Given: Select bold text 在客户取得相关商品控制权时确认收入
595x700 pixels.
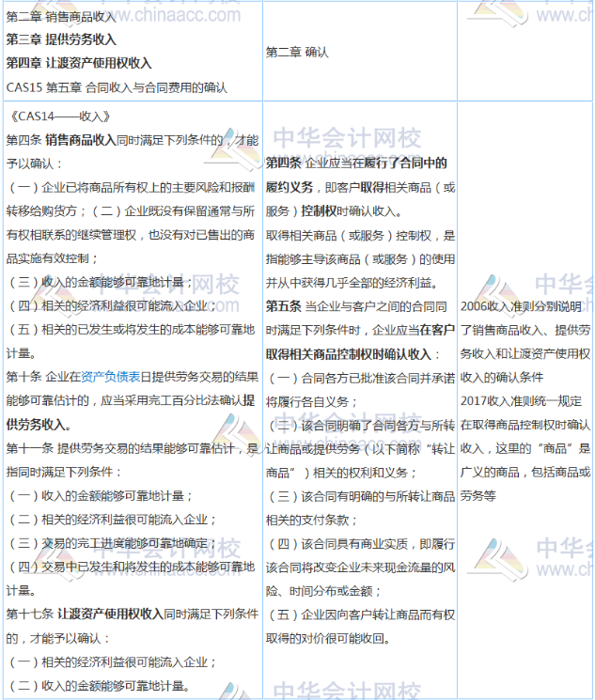Looking at the screenshot, I should tap(360, 342).
